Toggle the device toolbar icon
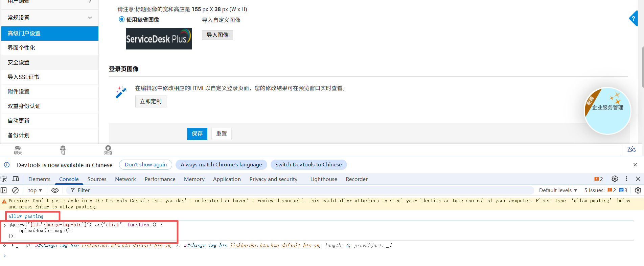 tap(16, 179)
